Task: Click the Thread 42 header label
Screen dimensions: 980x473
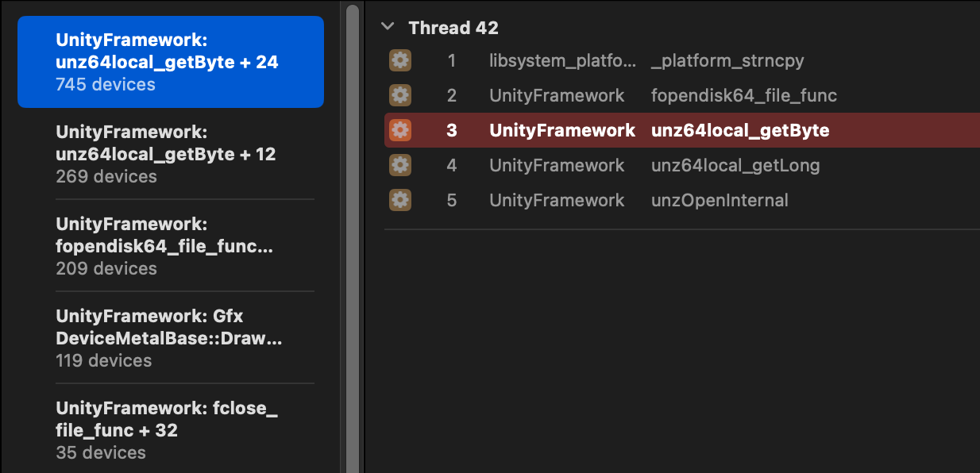Action: point(453,26)
